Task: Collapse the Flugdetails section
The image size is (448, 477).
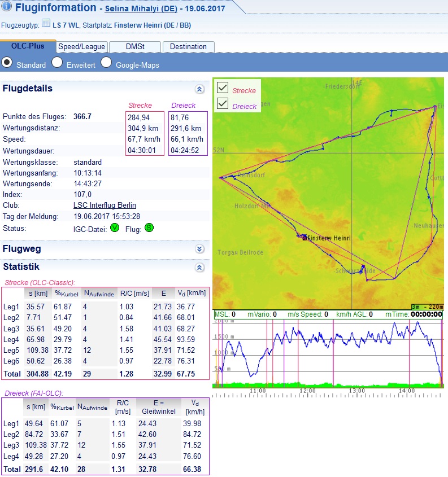Action: tap(199, 89)
